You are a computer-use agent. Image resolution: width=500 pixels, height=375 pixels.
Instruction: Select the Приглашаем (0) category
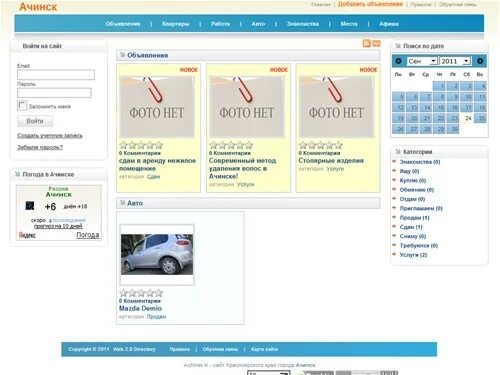(421, 209)
